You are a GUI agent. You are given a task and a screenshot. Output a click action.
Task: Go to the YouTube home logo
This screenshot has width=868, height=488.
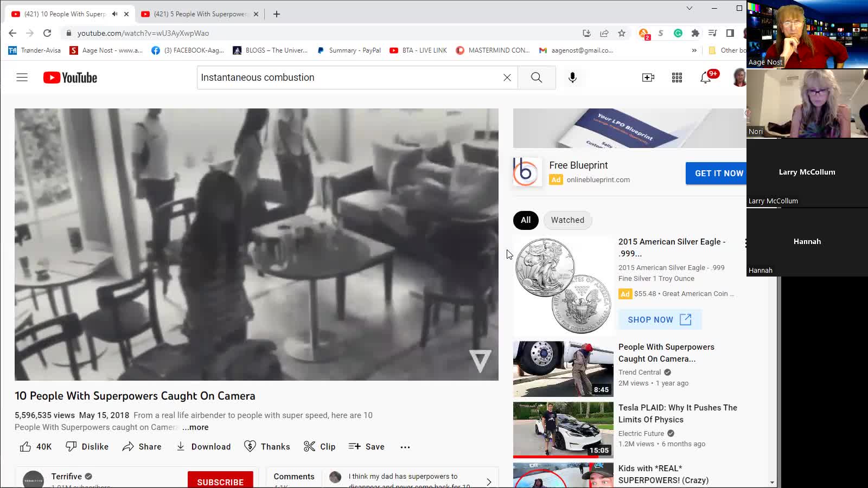click(x=70, y=78)
